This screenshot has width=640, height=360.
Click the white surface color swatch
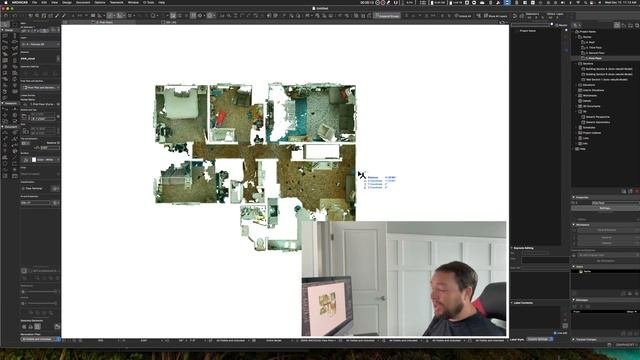pyautogui.click(x=34, y=160)
